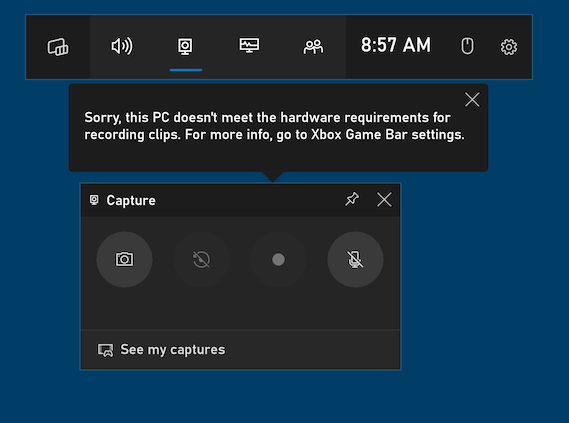Open the Xbox Social people icon

pos(313,47)
